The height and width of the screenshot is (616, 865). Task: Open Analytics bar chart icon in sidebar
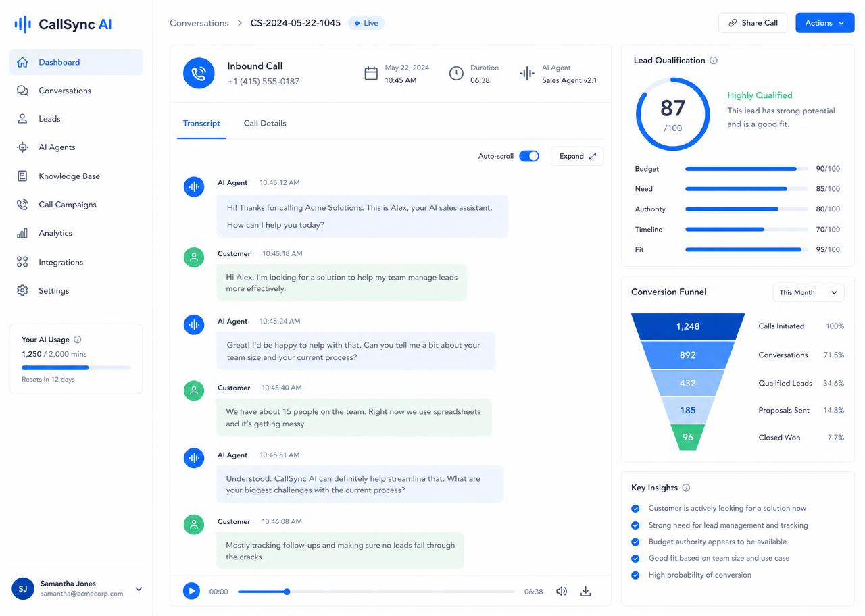[22, 233]
